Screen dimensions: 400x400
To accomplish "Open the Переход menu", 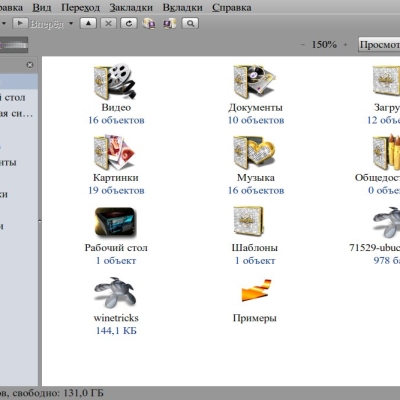I will [x=80, y=7].
